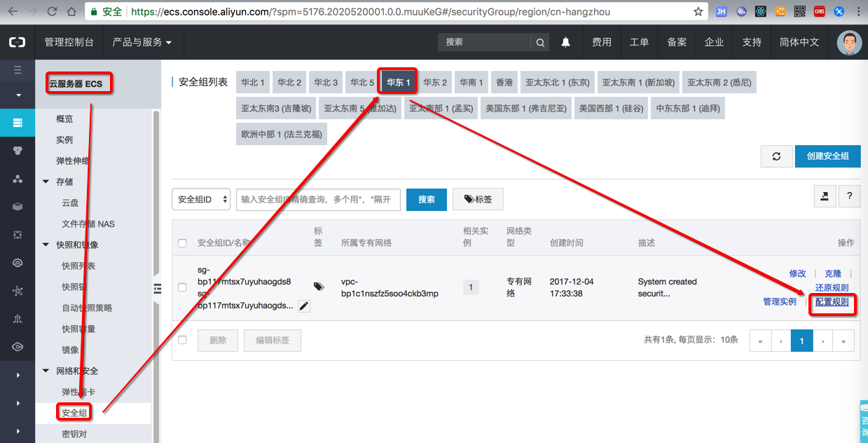Open the user avatar menu
The image size is (868, 443).
850,43
